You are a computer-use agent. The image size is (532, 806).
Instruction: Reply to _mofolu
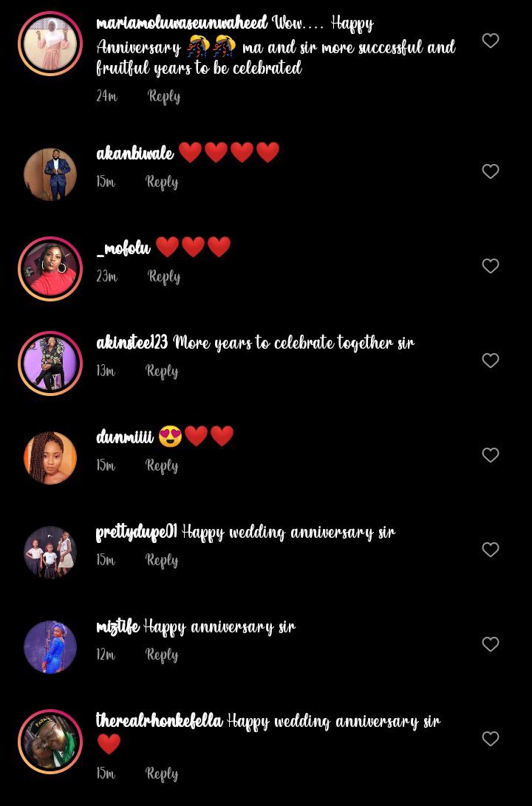coord(164,276)
